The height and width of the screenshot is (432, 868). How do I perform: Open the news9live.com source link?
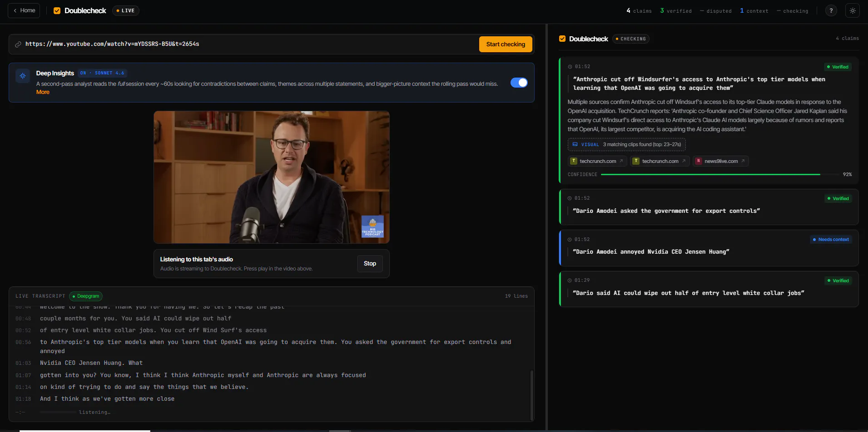pos(720,161)
